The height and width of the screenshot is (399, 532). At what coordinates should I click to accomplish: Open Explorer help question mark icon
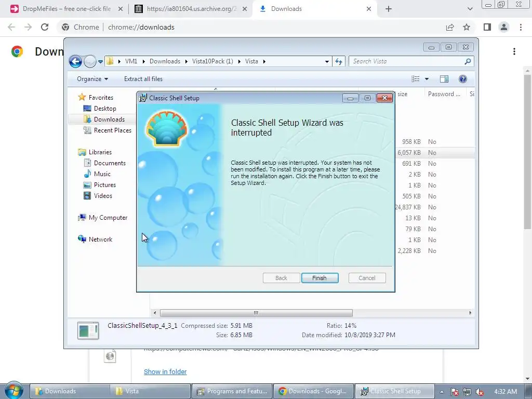point(462,79)
